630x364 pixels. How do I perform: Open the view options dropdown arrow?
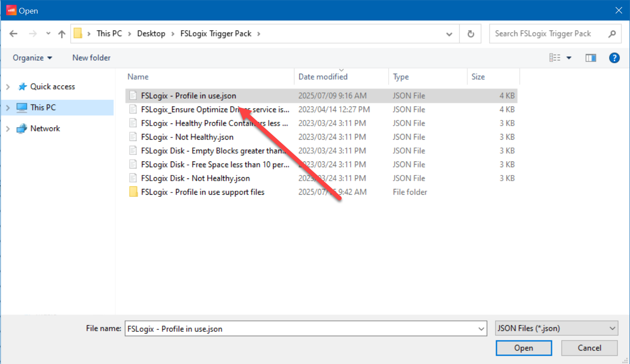[569, 58]
